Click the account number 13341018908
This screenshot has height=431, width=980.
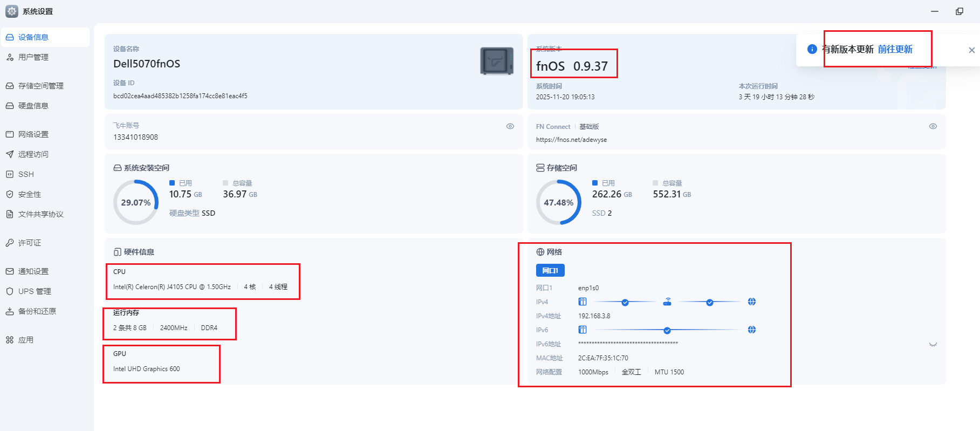pos(135,137)
